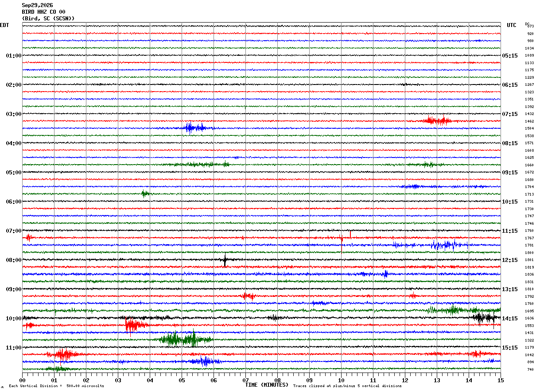
Task: Click the UTC column header
Action: 512,25
